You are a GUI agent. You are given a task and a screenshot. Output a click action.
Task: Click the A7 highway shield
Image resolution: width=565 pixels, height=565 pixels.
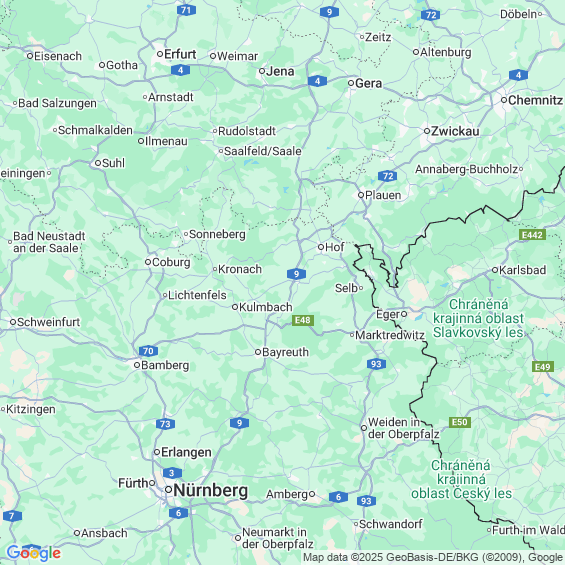tap(12, 516)
